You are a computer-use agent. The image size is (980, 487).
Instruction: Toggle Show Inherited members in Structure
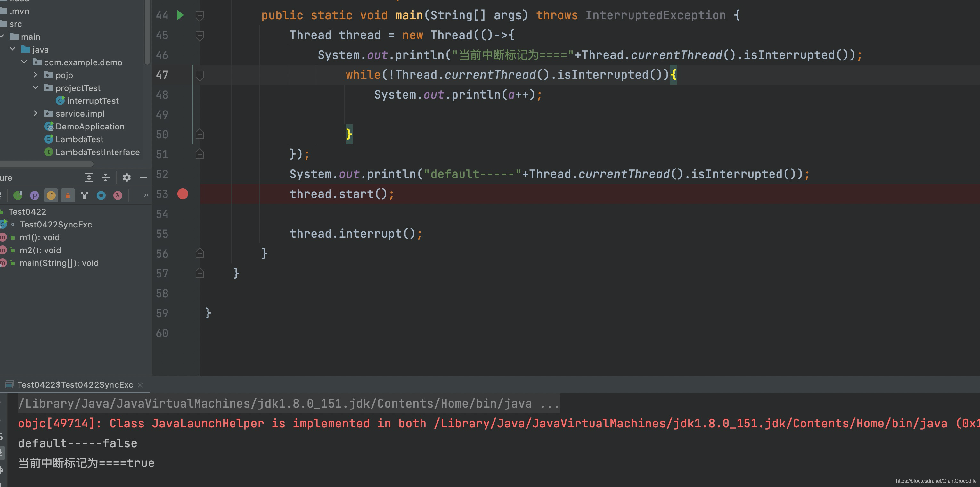tap(18, 195)
